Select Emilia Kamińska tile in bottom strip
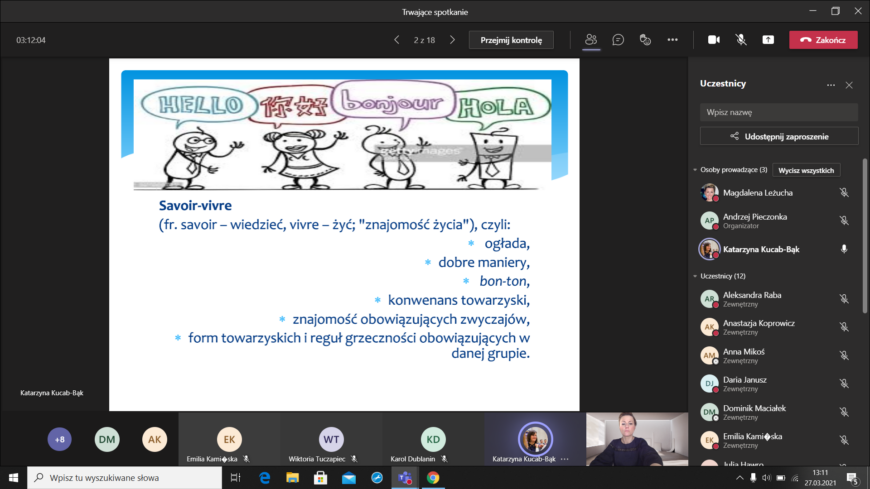The width and height of the screenshot is (870, 489). (x=229, y=438)
